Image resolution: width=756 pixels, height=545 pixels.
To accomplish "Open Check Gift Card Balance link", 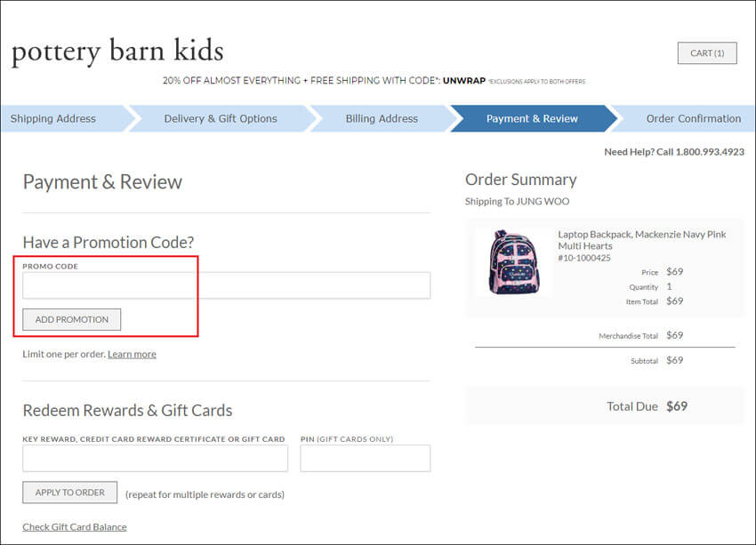I will (75, 526).
